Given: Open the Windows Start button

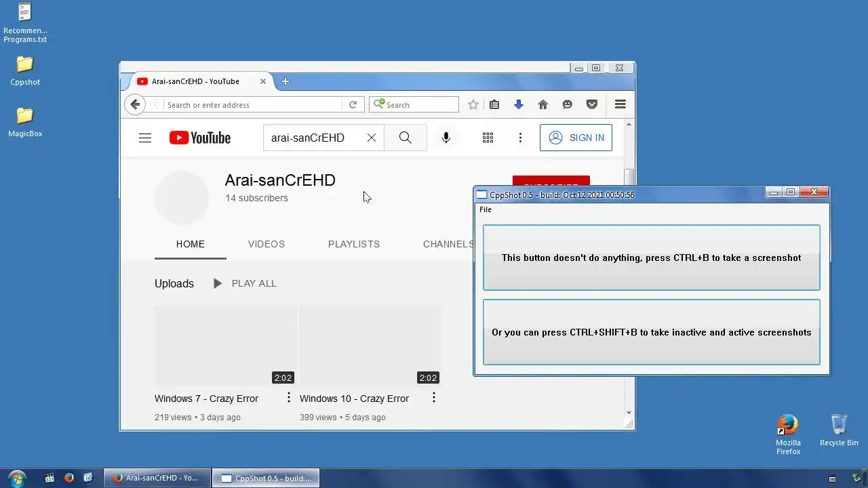Looking at the screenshot, I should 17,478.
